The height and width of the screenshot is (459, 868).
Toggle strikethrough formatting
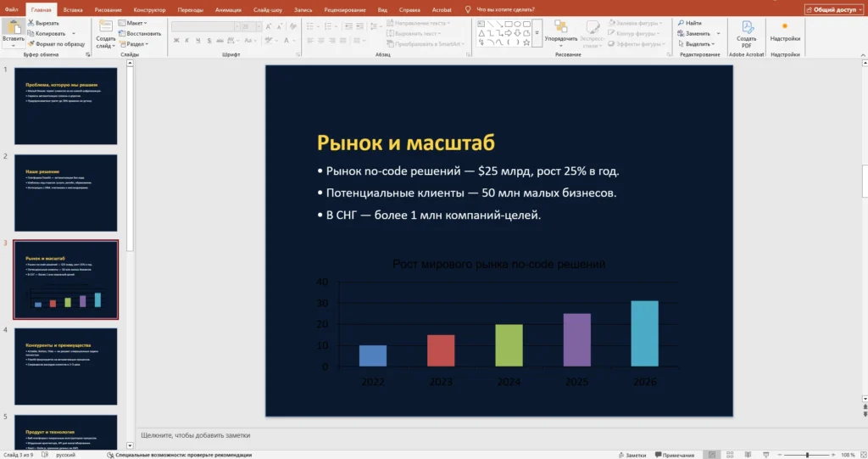point(220,41)
